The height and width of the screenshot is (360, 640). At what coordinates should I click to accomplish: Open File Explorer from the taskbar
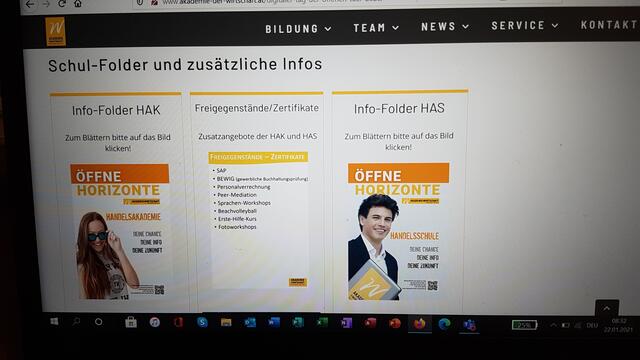tap(226, 322)
